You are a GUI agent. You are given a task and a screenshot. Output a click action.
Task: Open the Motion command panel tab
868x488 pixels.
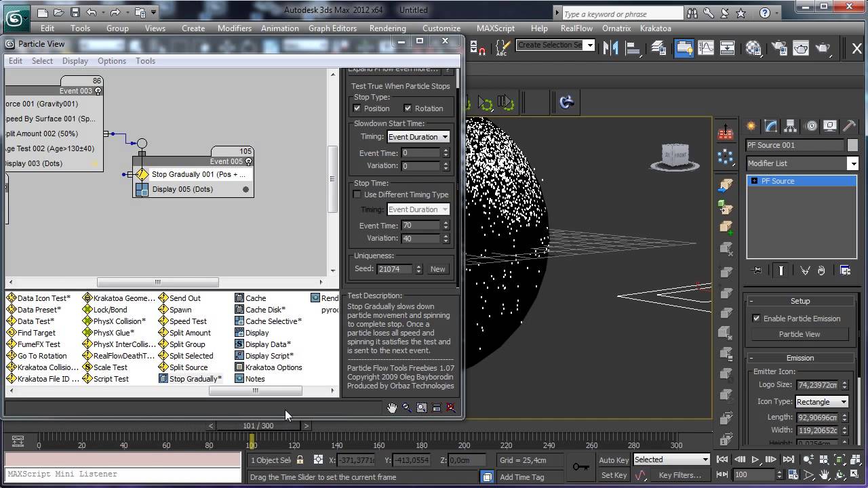coord(810,126)
